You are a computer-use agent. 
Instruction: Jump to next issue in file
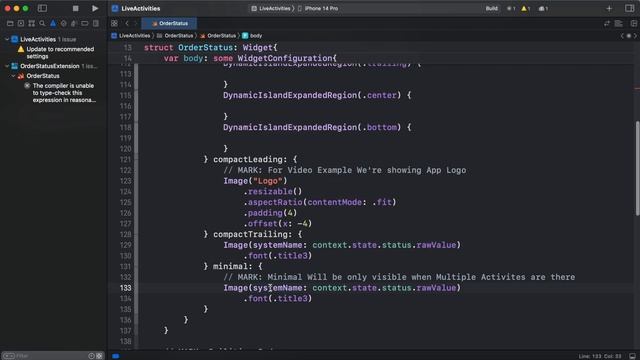point(635,36)
